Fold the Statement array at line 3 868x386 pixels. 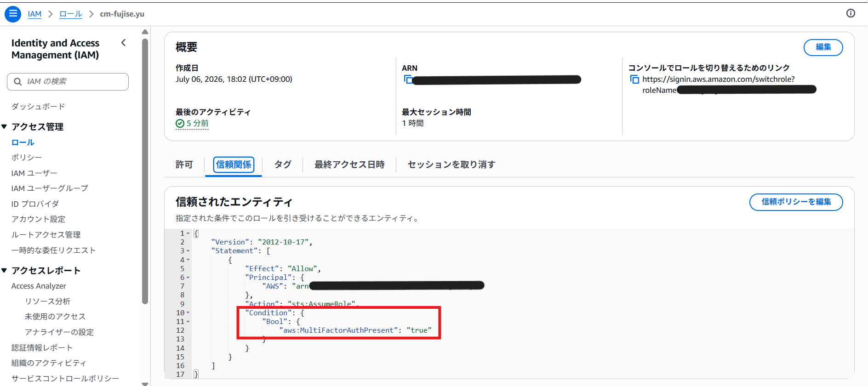tap(188, 251)
